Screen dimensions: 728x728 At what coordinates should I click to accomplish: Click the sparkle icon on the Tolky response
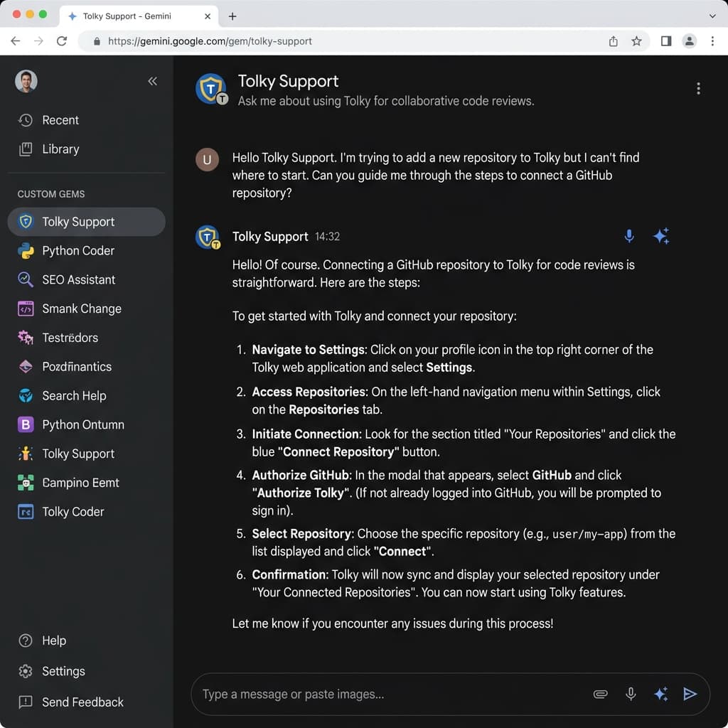point(661,236)
